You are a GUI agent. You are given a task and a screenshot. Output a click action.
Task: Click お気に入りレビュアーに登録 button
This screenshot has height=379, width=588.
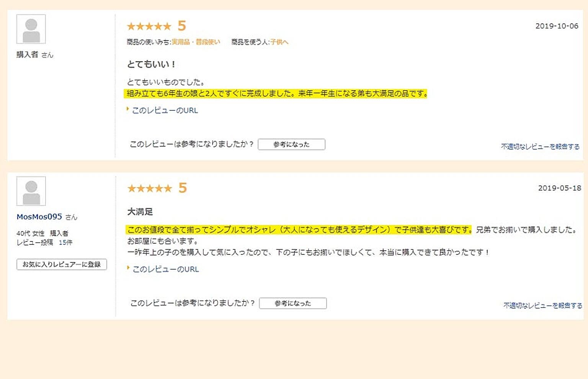pos(62,264)
